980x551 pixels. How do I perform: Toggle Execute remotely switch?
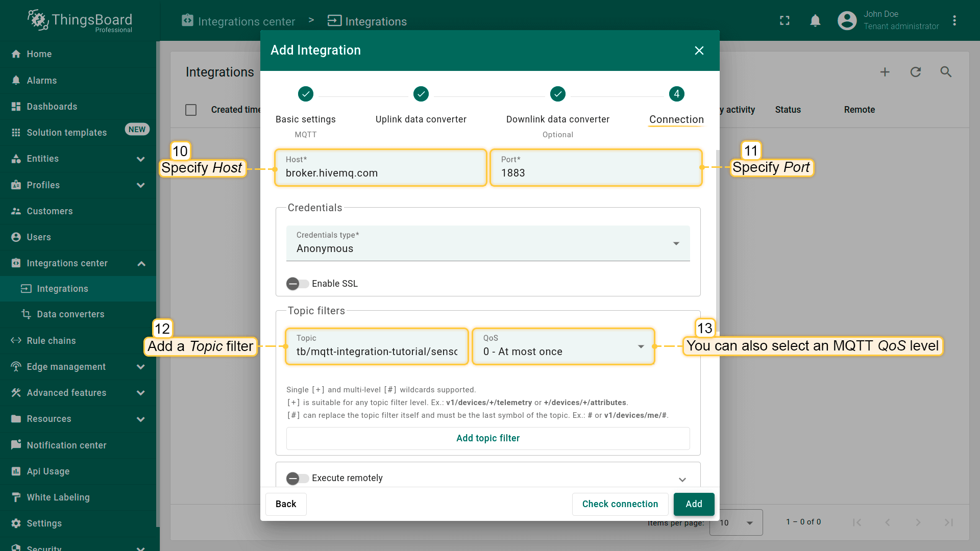click(297, 478)
